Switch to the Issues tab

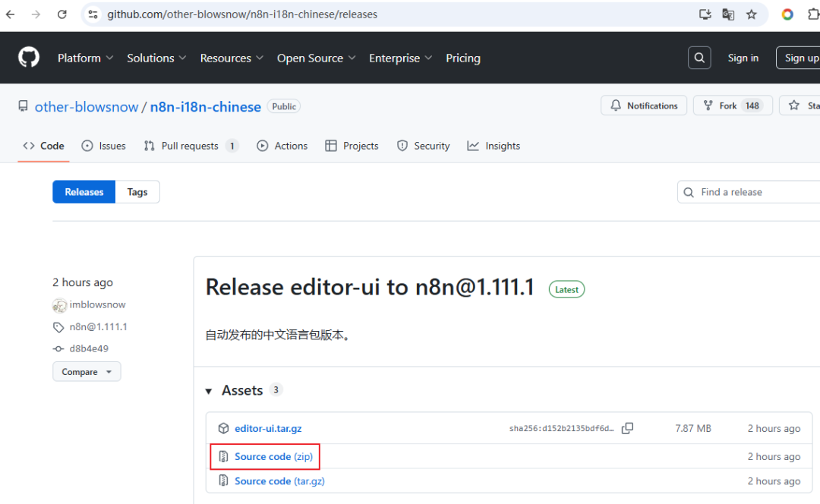(103, 146)
